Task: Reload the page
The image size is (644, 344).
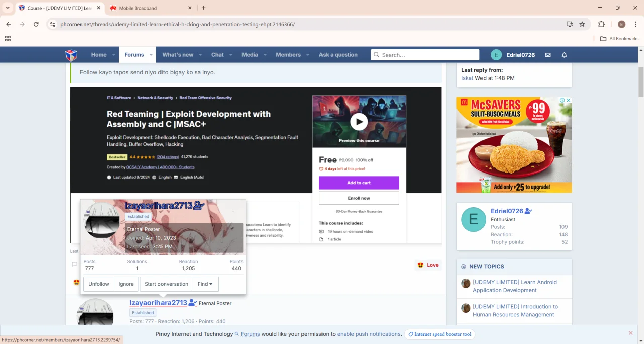Action: tap(36, 24)
